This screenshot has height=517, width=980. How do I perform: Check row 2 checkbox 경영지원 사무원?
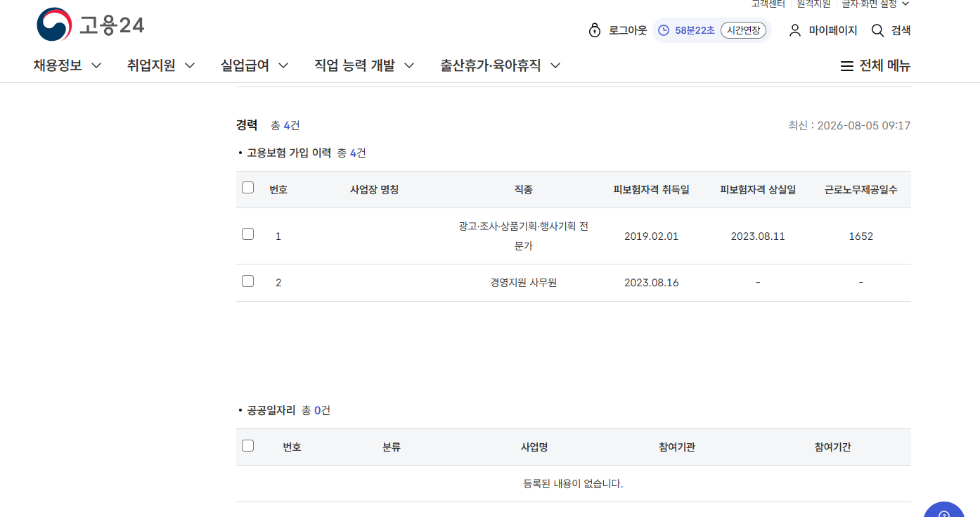pyautogui.click(x=247, y=281)
